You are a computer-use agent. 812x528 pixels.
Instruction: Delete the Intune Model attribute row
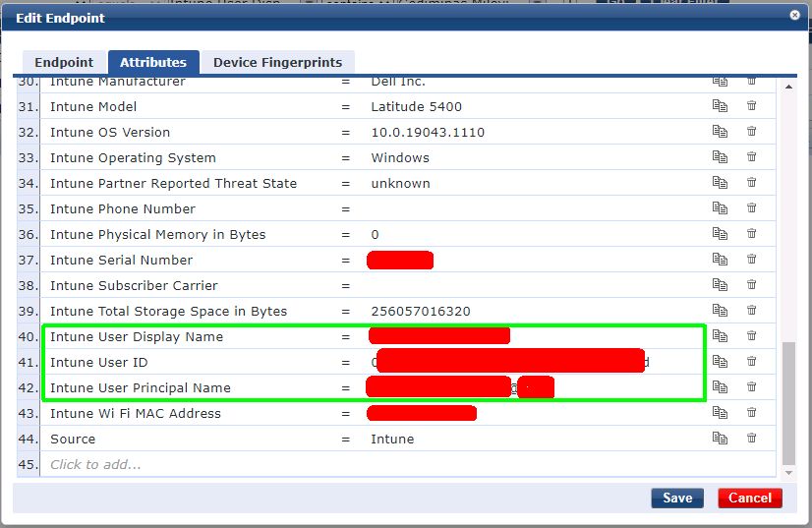click(751, 105)
